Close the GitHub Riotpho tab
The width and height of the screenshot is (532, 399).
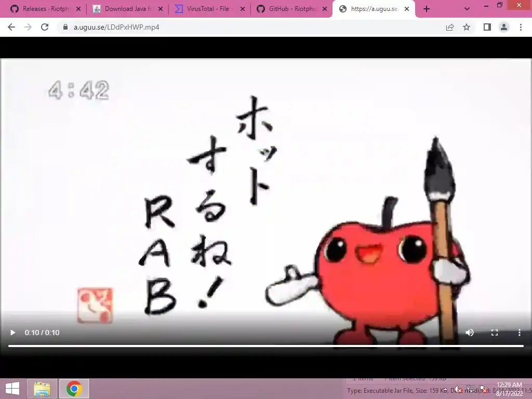(325, 9)
